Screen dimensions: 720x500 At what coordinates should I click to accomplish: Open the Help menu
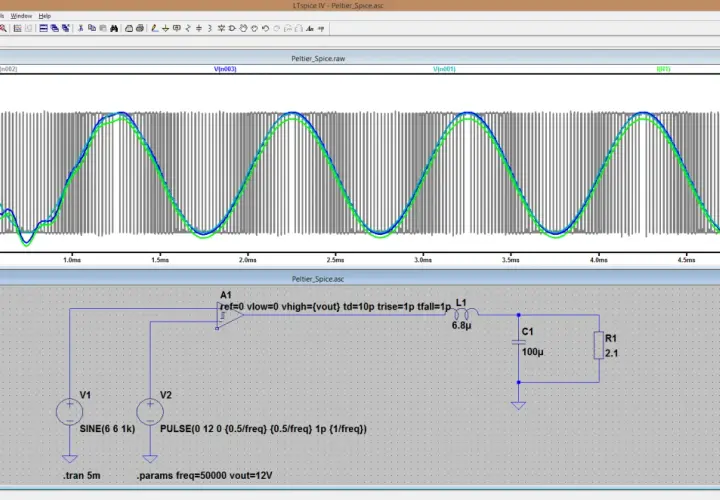tap(45, 16)
